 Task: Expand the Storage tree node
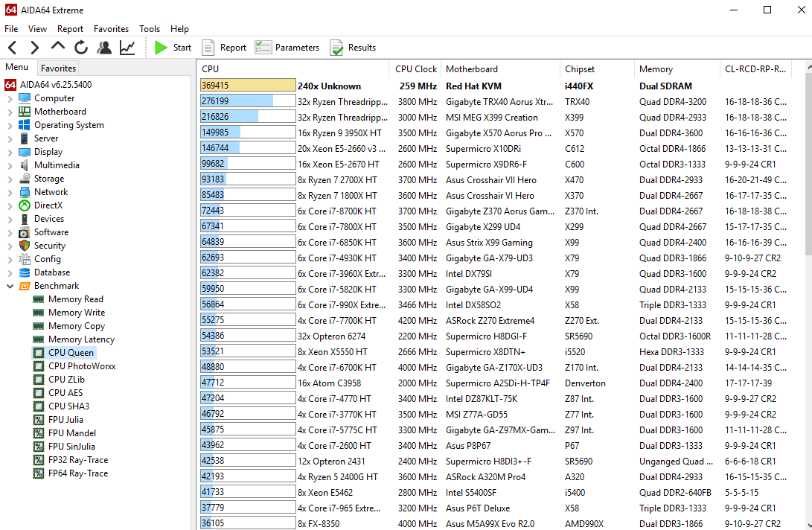tap(10, 179)
